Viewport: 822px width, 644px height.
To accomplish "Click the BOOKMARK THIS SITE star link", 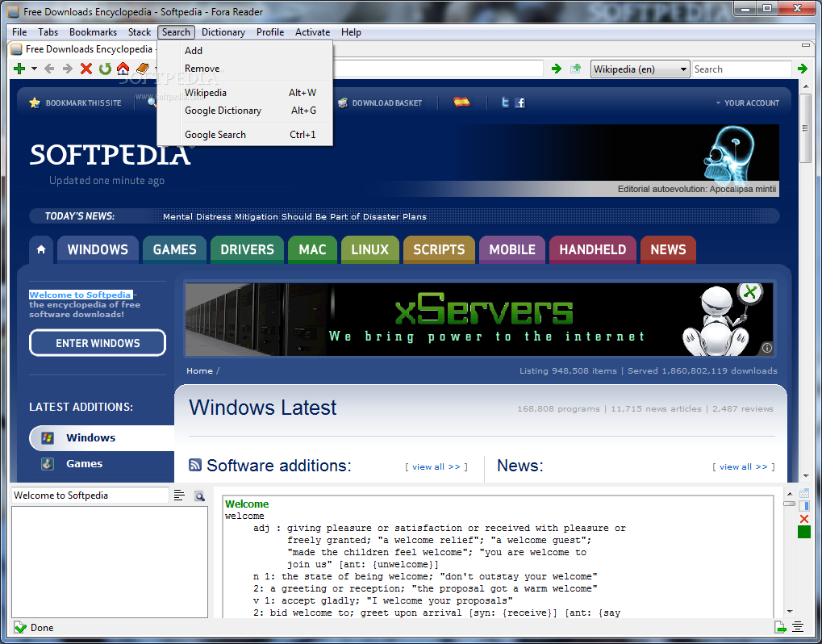I will point(76,102).
